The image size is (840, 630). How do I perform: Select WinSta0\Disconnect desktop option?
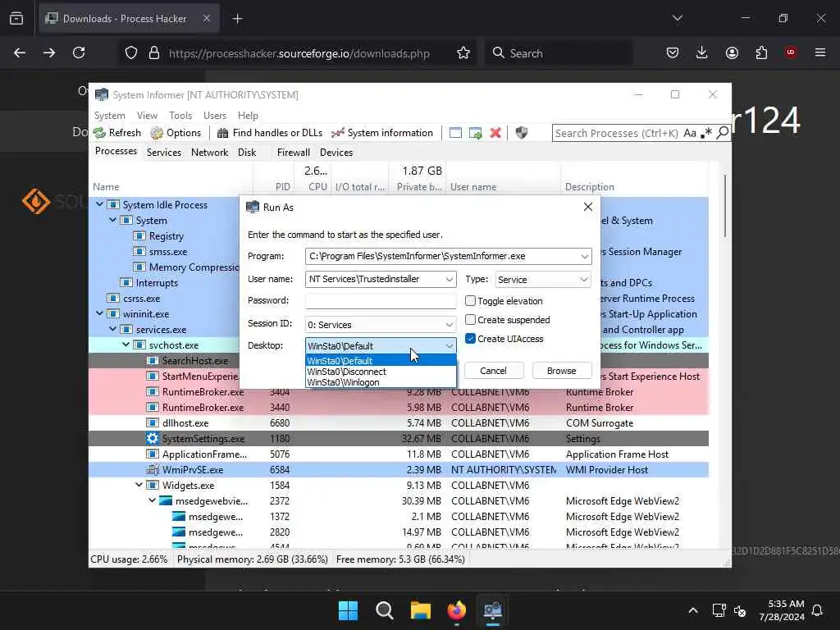381,372
